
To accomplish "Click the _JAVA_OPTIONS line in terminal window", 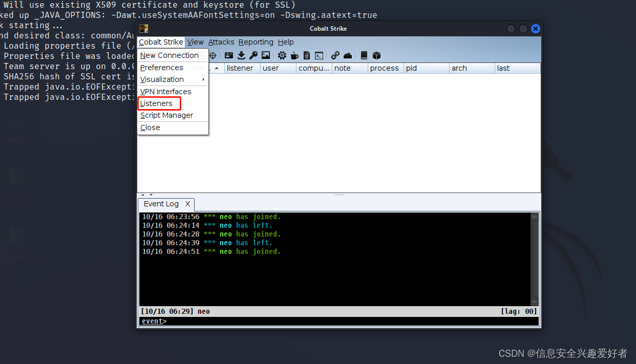I will click(x=188, y=15).
